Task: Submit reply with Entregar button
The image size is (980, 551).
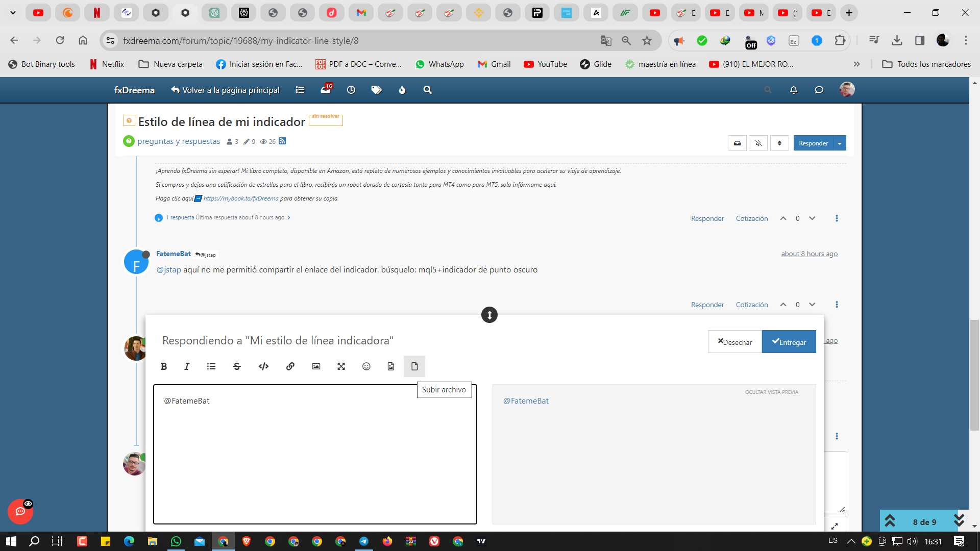Action: (x=789, y=342)
